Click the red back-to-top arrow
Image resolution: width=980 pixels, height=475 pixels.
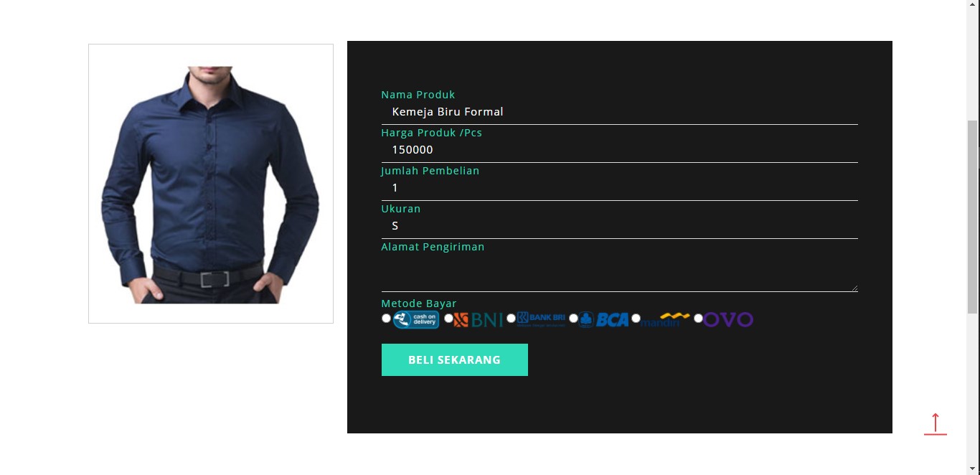tap(936, 424)
